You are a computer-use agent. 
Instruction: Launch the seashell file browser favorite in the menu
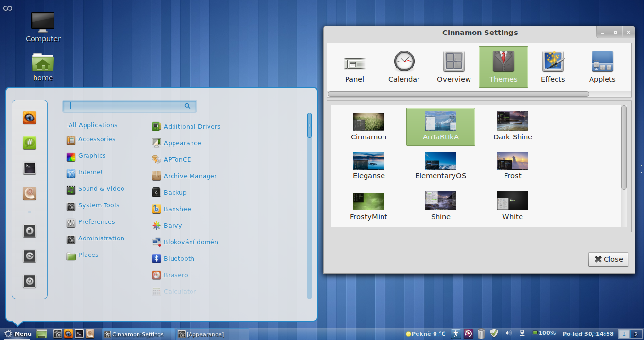tap(30, 194)
